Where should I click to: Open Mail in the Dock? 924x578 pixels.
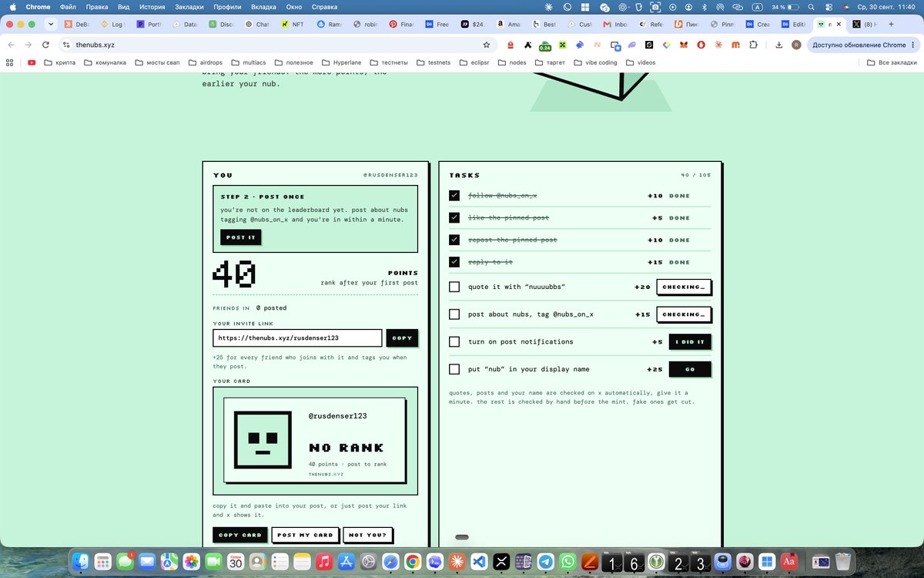point(148,563)
